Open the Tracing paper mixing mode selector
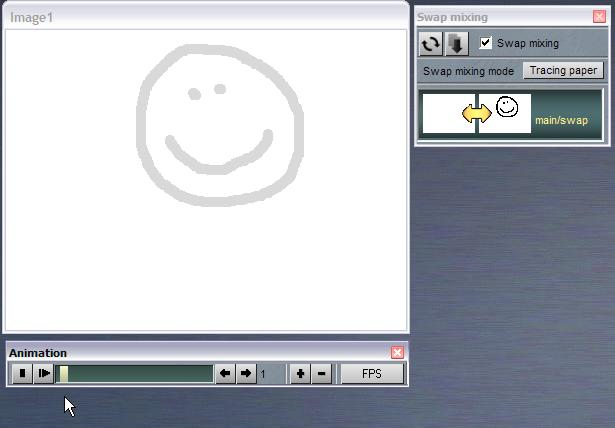The height and width of the screenshot is (428, 615). (563, 71)
